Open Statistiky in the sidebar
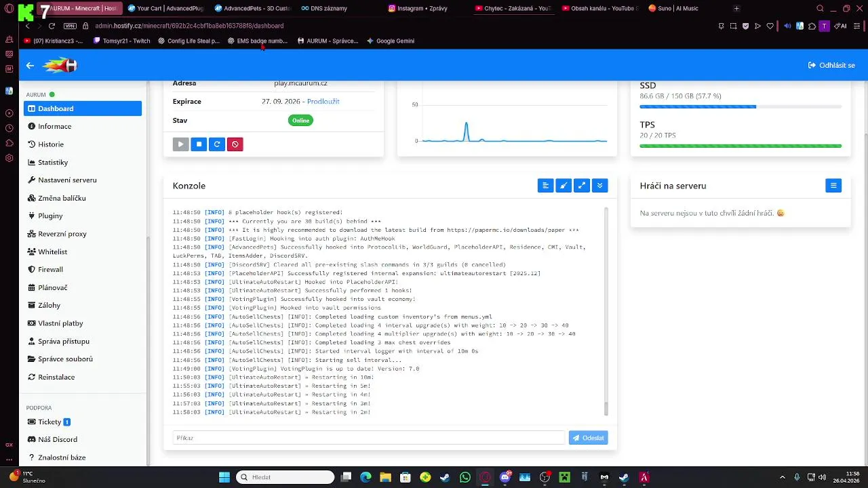868x488 pixels. (x=83, y=162)
